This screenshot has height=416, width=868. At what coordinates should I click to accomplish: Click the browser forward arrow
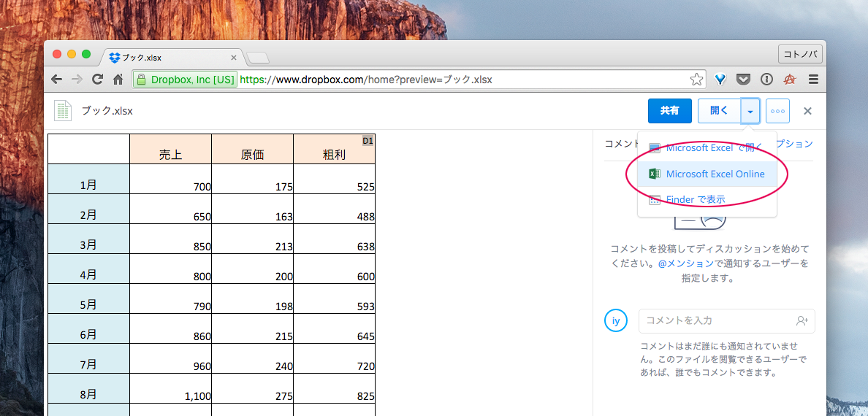[77, 80]
